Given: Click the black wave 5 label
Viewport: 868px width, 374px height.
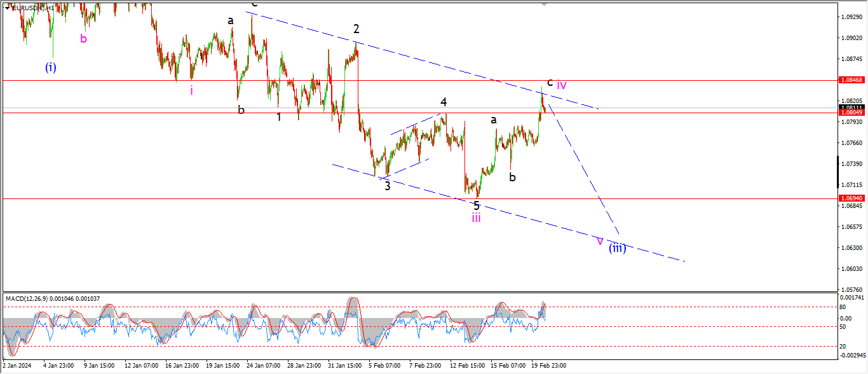Looking at the screenshot, I should [477, 205].
